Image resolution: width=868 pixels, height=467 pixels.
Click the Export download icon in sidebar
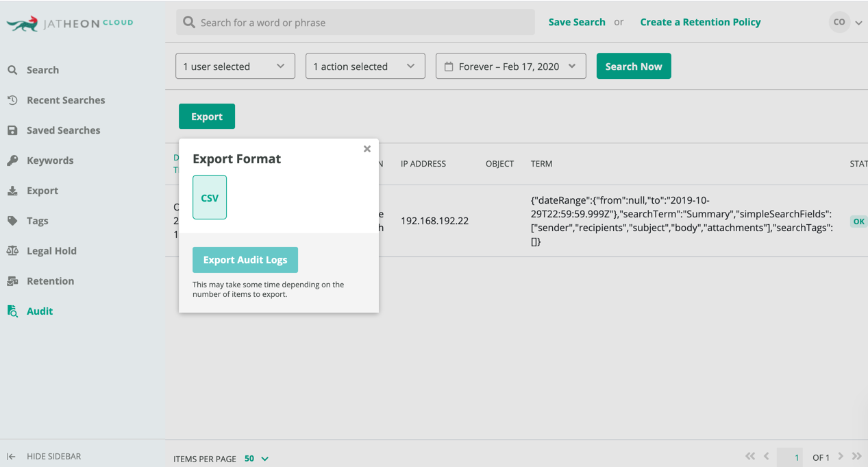click(12, 191)
